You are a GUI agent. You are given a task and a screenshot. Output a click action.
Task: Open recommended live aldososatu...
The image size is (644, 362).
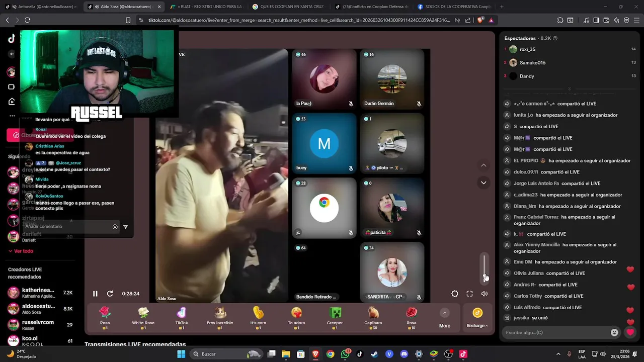pyautogui.click(x=40, y=309)
